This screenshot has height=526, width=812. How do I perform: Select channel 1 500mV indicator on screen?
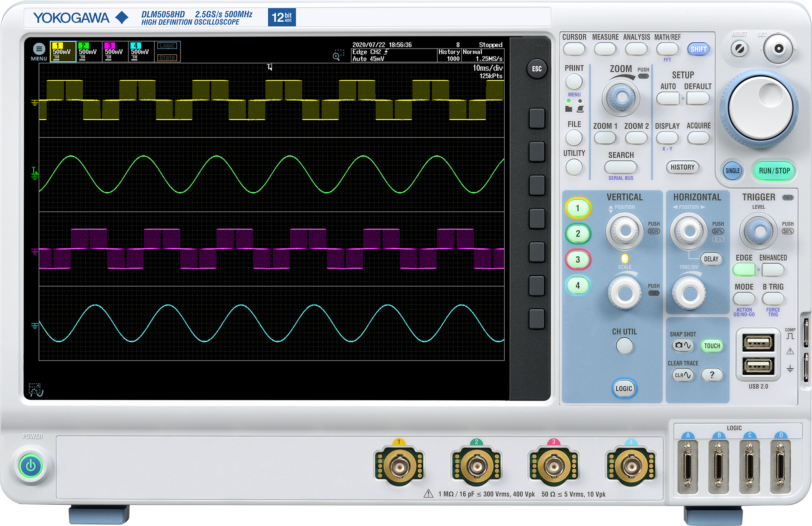click(63, 52)
